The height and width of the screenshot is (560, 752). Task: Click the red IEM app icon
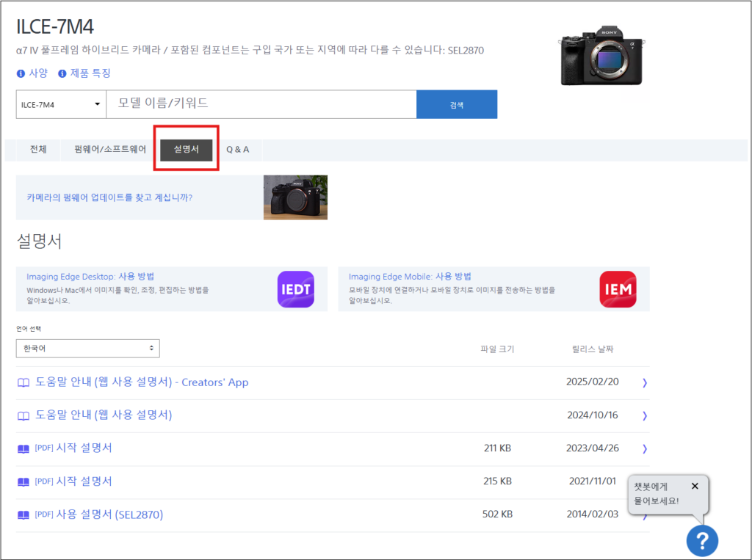(x=618, y=289)
